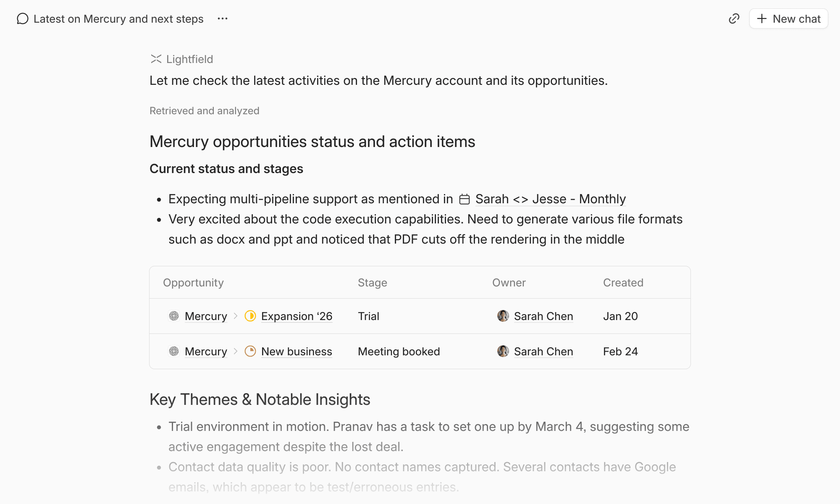Viewport: 840px width, 504px height.
Task: Click the Created column header
Action: [623, 283]
